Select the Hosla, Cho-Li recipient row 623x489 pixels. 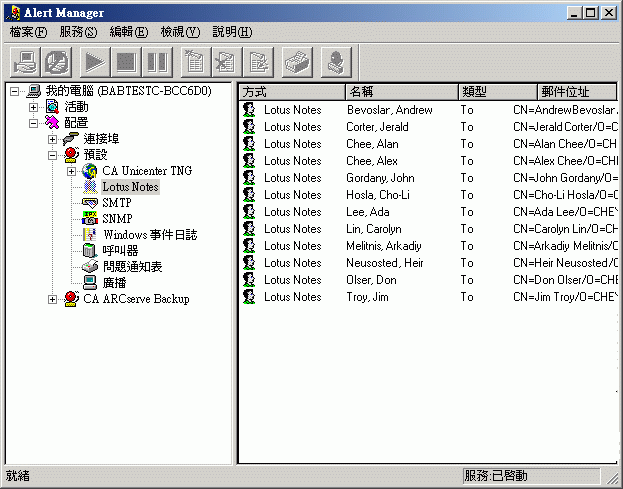[428, 195]
